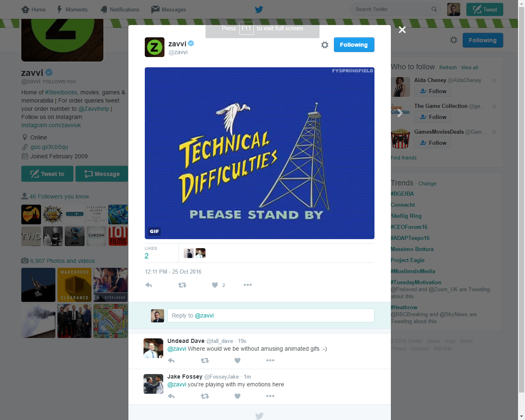Dismiss The Game Collection suggestion

[494, 106]
